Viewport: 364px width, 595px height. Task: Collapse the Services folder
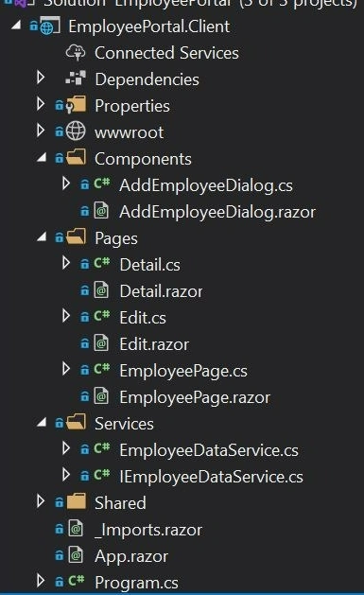(x=42, y=422)
